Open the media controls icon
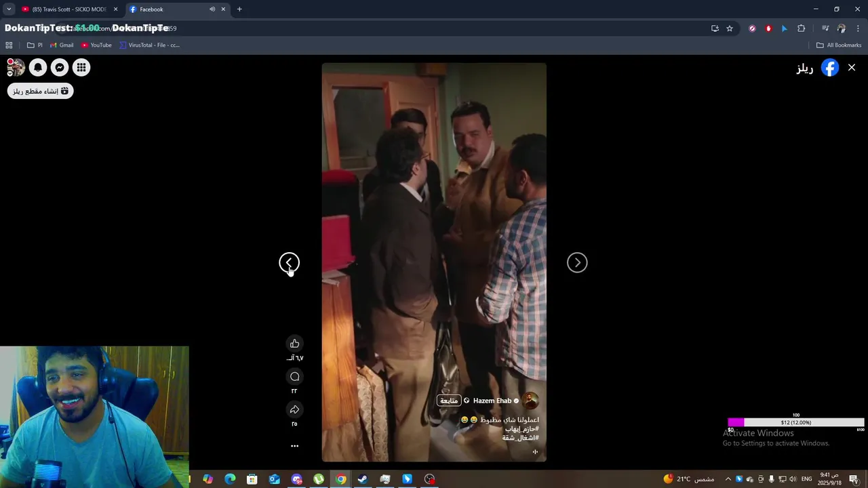Image resolution: width=868 pixels, height=488 pixels. [825, 28]
